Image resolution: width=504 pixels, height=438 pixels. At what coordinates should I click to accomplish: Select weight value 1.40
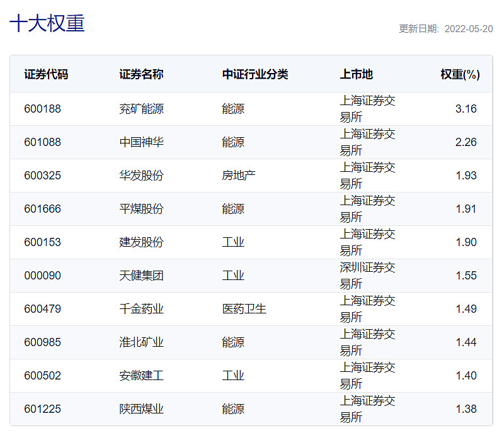466,376
